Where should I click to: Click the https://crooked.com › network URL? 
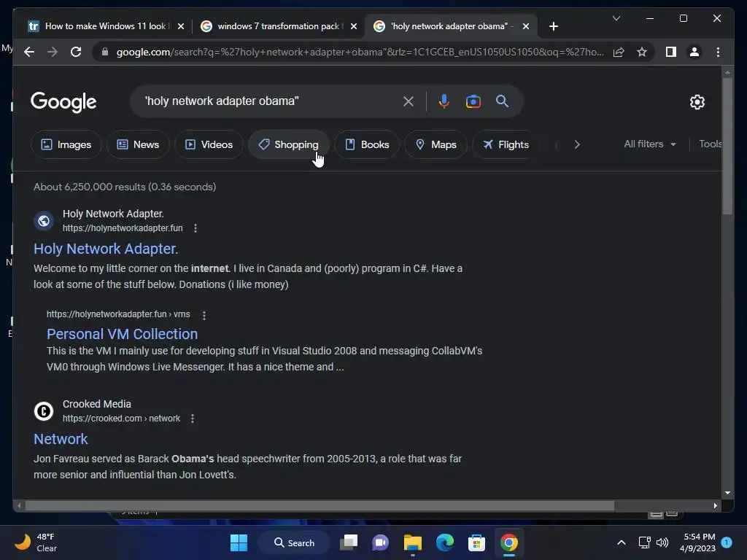(x=121, y=419)
